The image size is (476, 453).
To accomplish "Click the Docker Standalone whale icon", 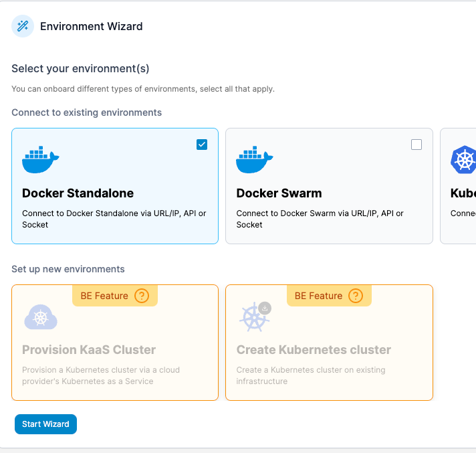I will coord(41,159).
